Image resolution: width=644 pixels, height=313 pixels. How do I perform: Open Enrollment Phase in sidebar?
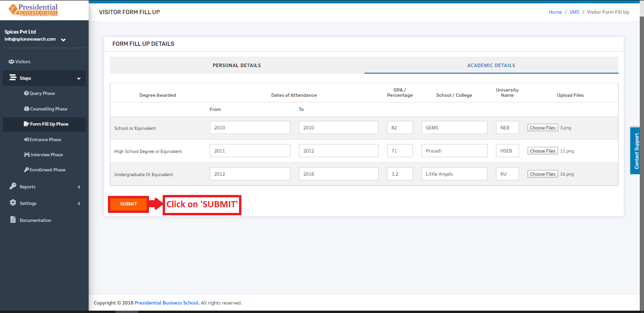[x=44, y=170]
